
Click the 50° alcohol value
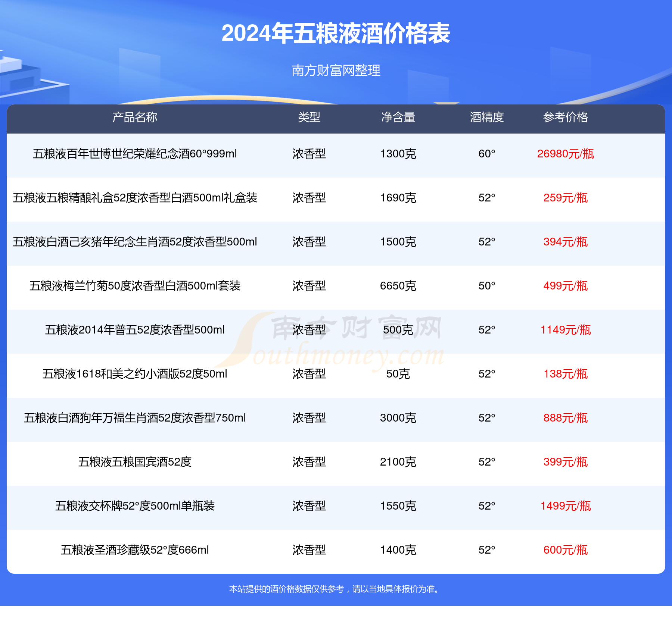click(x=487, y=286)
